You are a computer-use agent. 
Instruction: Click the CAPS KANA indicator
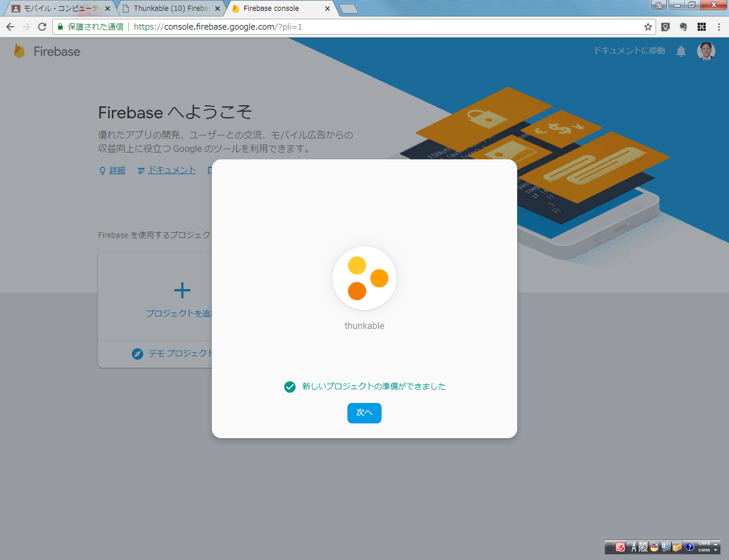(x=705, y=547)
